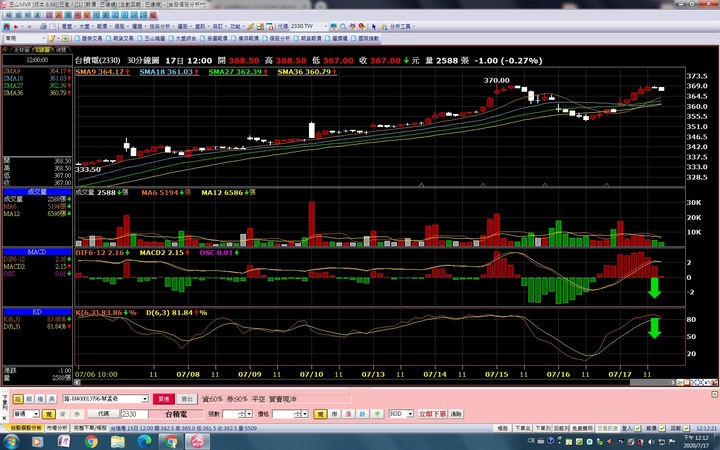720x450 pixels.
Task: Click the 賣出 sell button
Action: (187, 399)
